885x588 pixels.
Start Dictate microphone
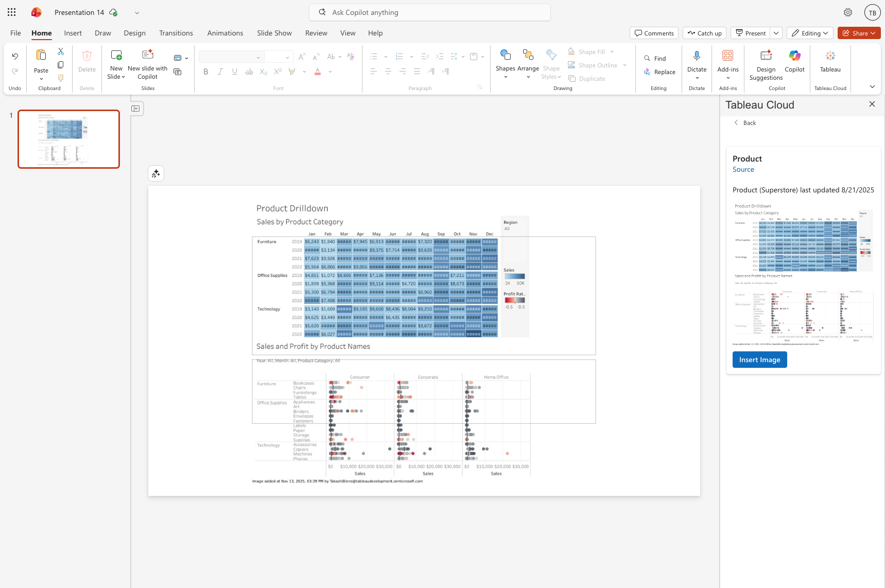coord(697,56)
